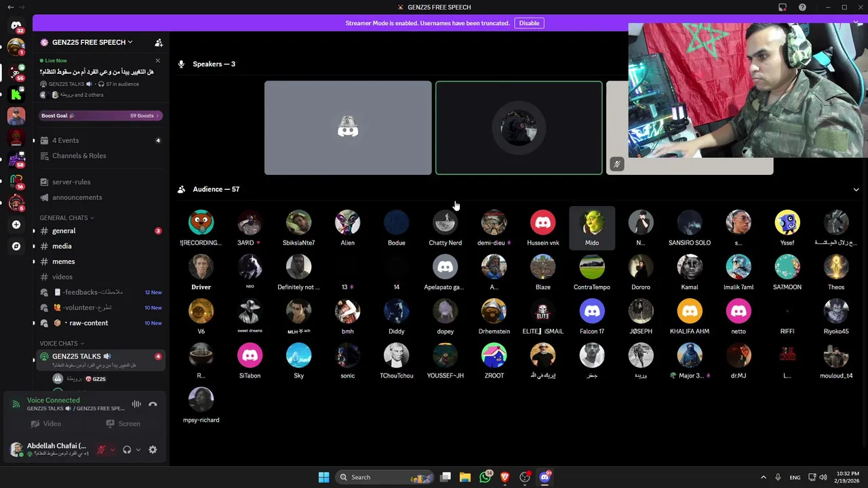Dismiss the Live Now stage banner

tap(157, 60)
